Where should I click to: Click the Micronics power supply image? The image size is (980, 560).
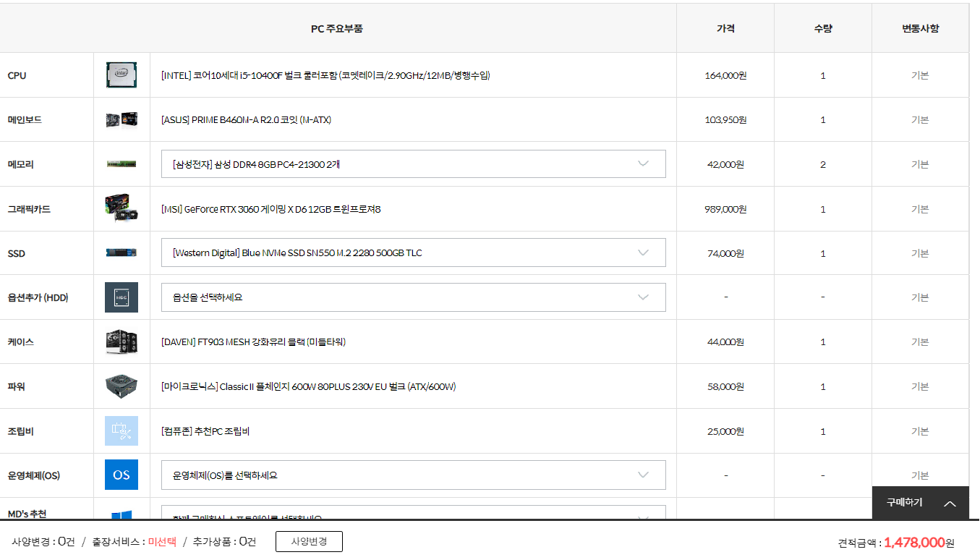pyautogui.click(x=122, y=386)
